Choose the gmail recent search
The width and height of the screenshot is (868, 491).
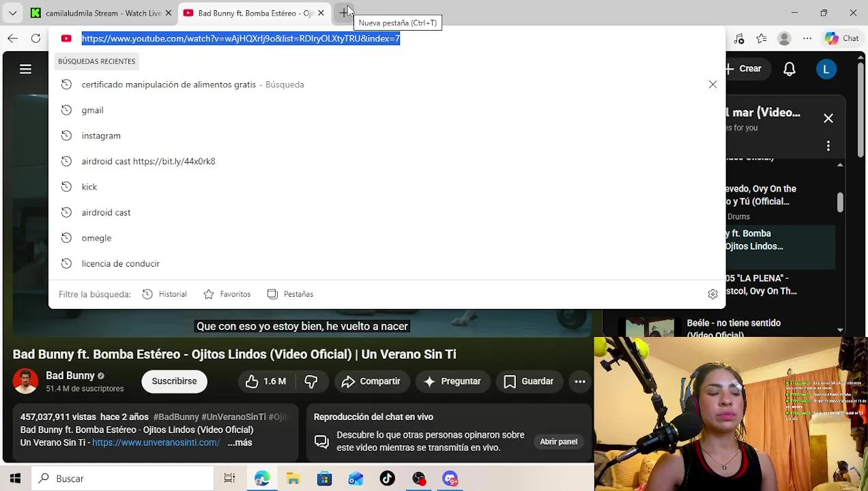(x=387, y=110)
